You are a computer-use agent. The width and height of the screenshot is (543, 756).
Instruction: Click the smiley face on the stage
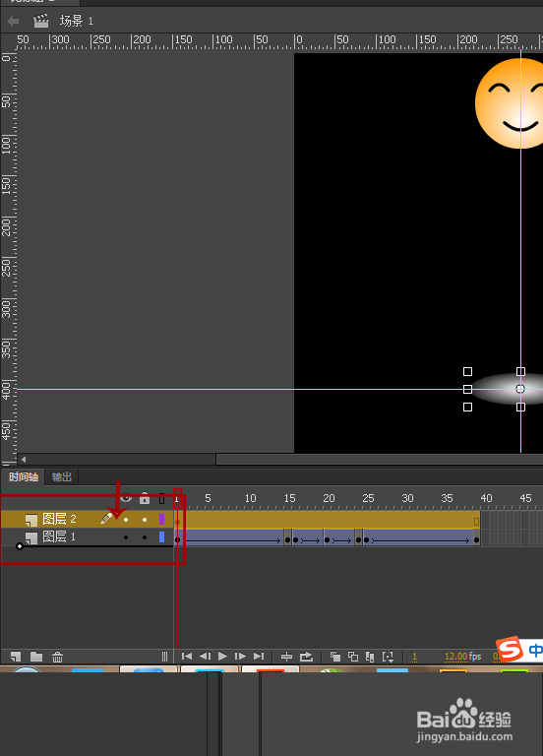[510, 103]
